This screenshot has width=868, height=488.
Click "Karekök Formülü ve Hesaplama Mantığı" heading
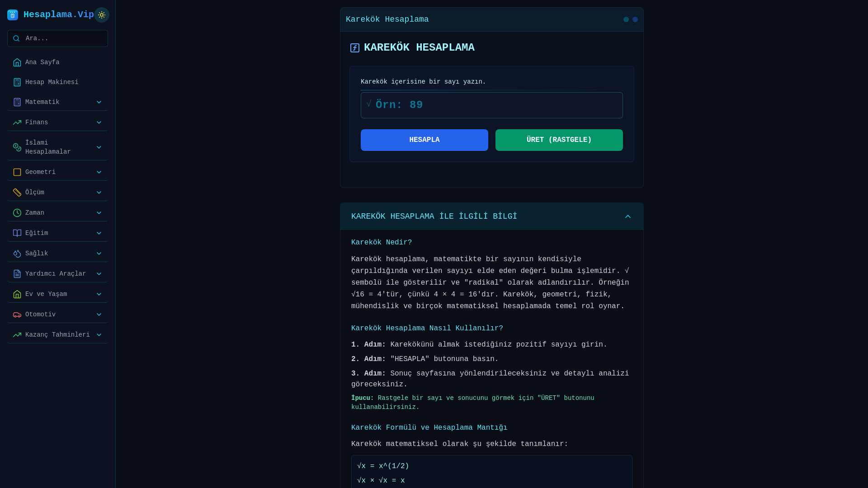click(429, 428)
